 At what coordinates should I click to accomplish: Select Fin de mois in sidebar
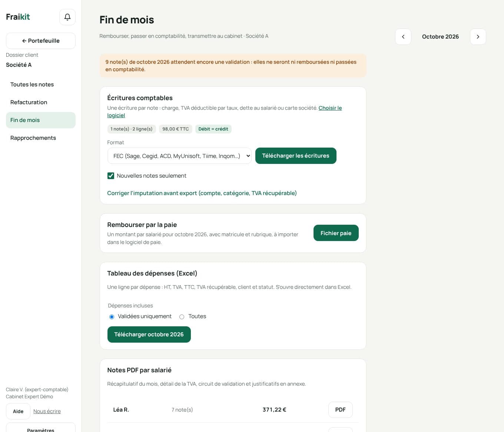coord(41,120)
